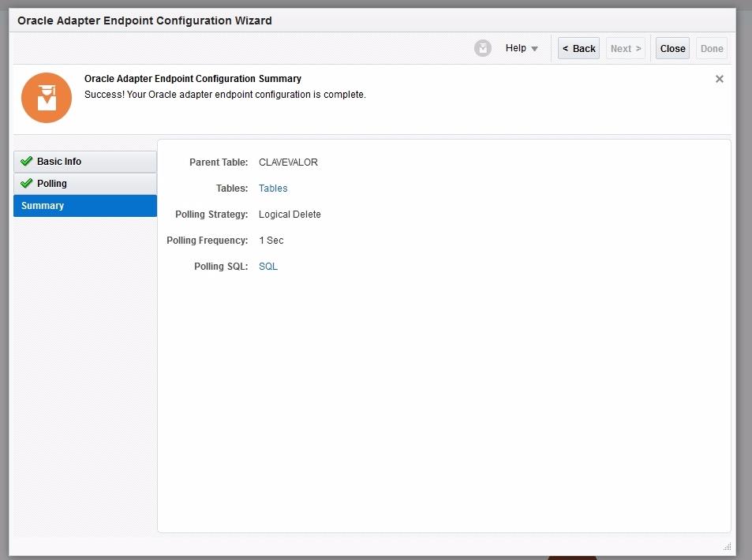Open the Polling SQL link

[x=268, y=267]
